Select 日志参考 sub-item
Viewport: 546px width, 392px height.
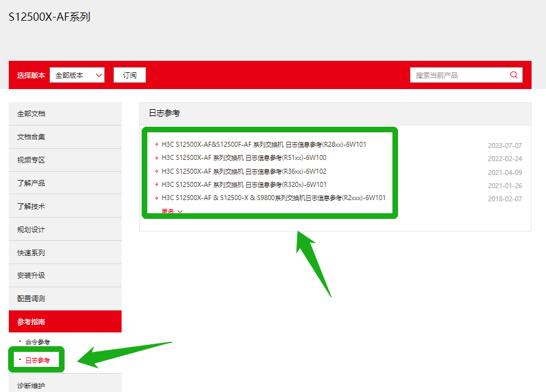(x=38, y=360)
